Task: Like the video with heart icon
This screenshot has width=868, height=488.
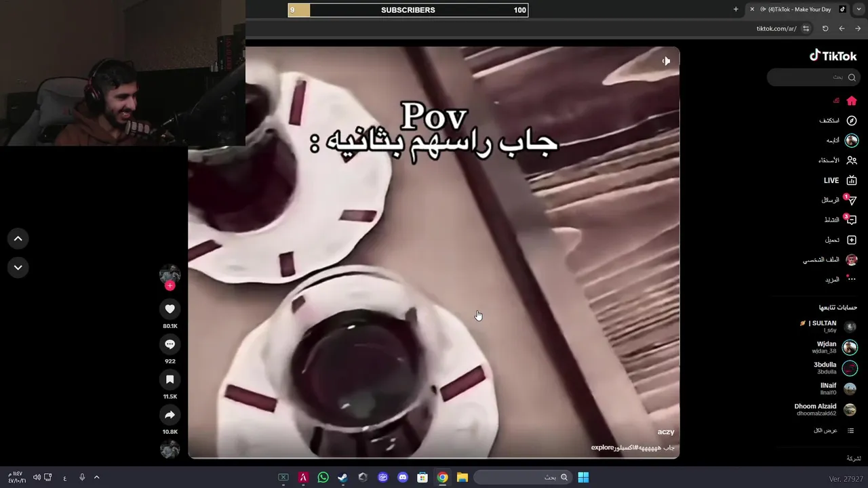Action: [x=170, y=309]
